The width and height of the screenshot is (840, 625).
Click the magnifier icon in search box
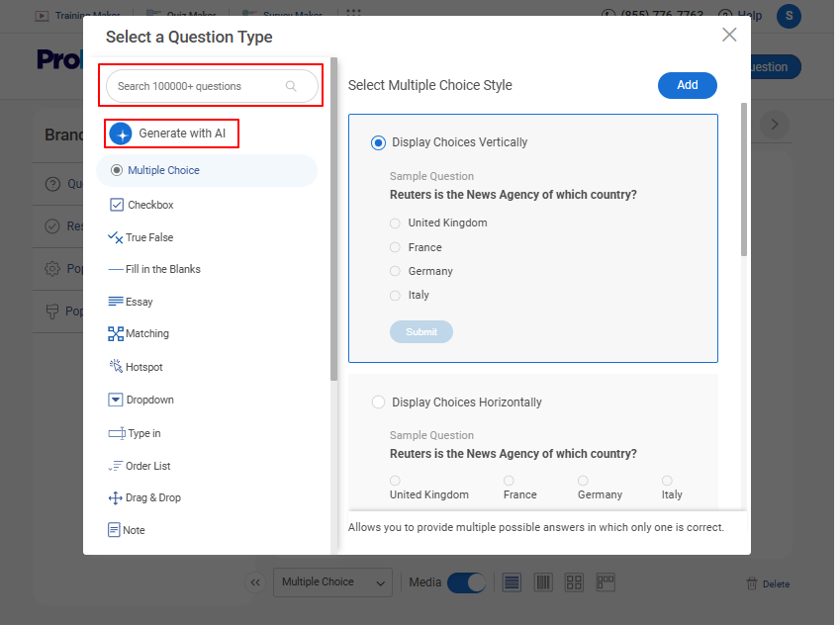291,86
